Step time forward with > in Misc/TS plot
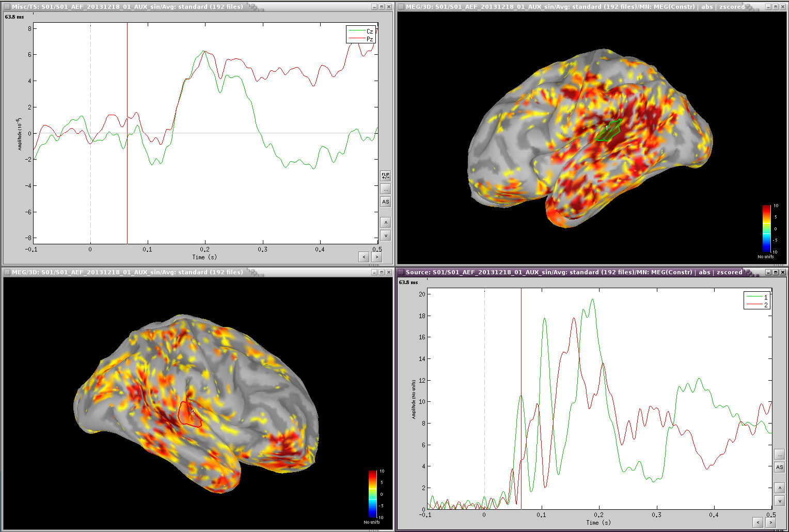The height and width of the screenshot is (532, 789). [377, 257]
